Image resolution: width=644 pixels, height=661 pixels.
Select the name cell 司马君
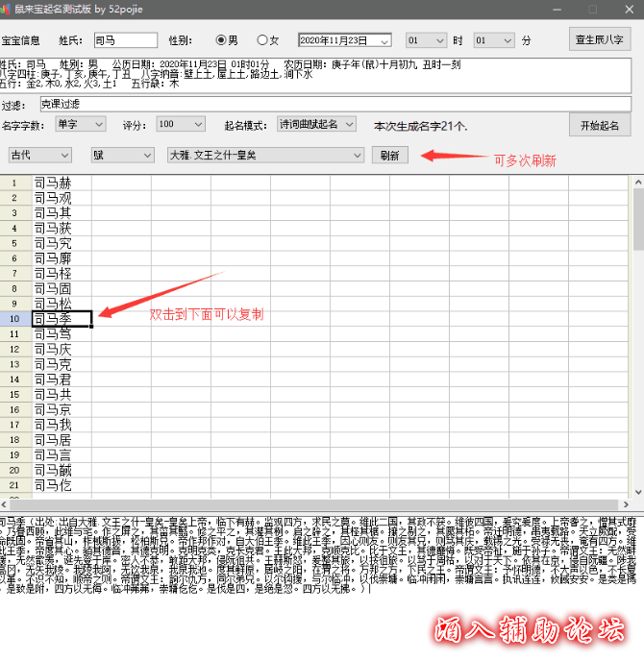point(62,379)
